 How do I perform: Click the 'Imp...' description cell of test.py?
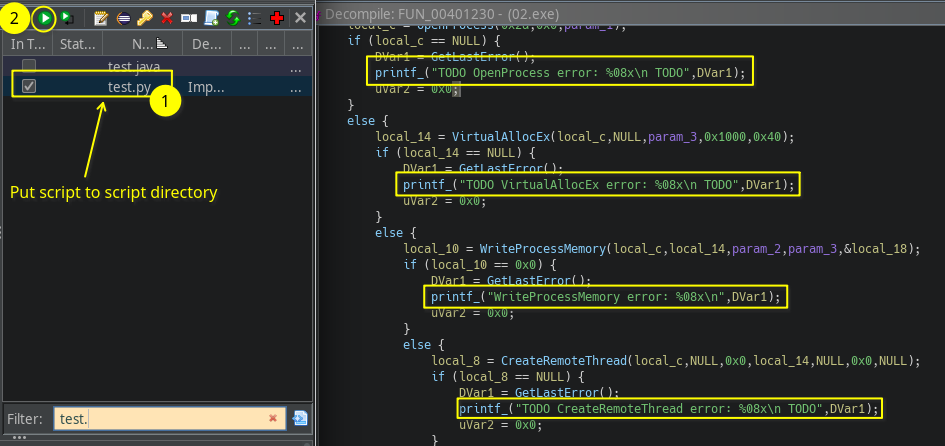click(x=206, y=87)
